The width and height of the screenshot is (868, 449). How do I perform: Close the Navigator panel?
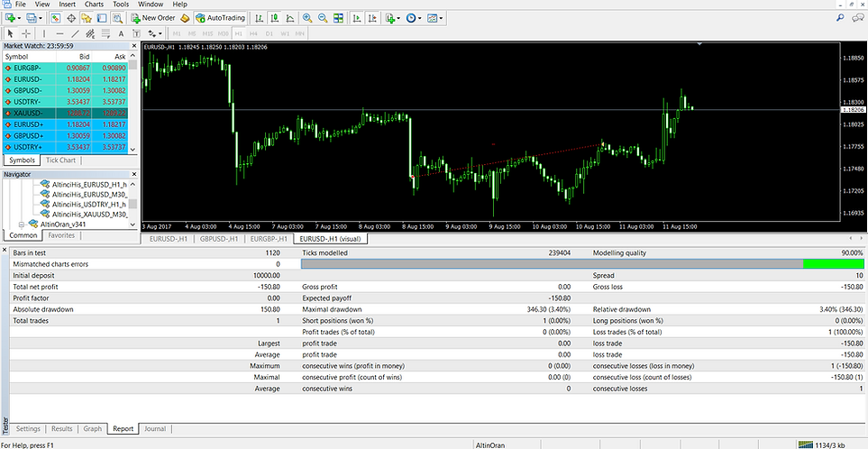point(134,174)
